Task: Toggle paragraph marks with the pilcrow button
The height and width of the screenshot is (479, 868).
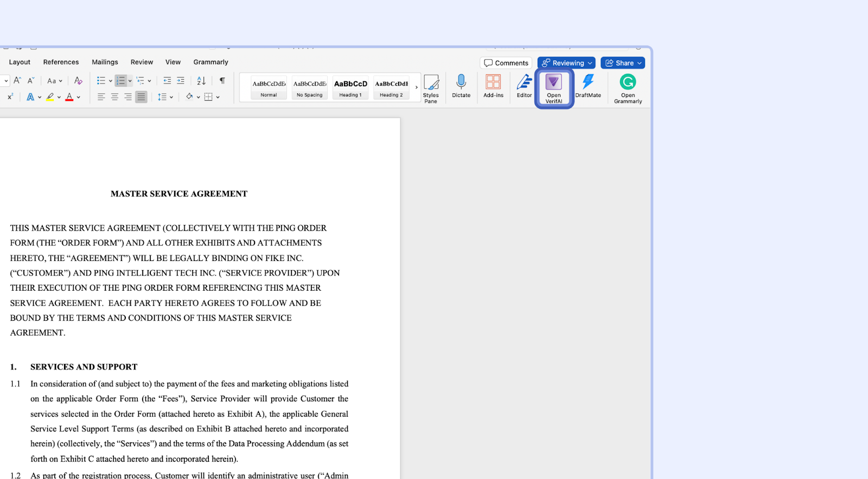Action: [222, 81]
